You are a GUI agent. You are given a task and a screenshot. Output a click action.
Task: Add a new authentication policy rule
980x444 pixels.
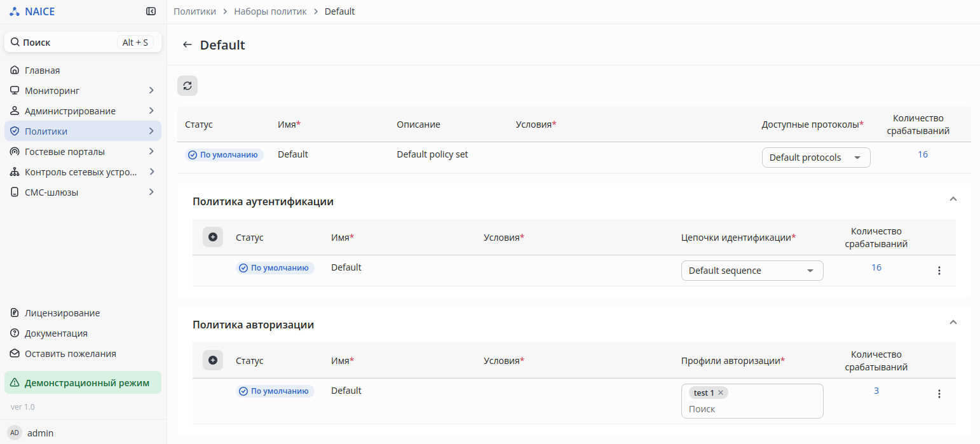pos(213,237)
